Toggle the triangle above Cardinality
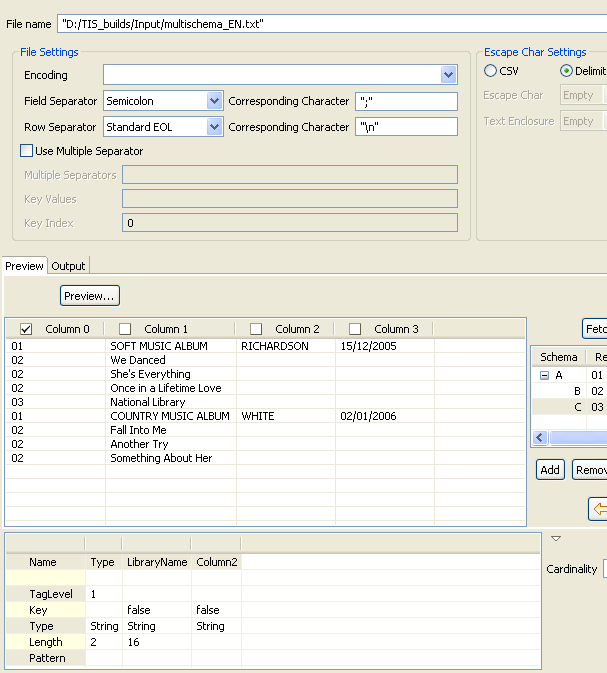 click(x=555, y=538)
